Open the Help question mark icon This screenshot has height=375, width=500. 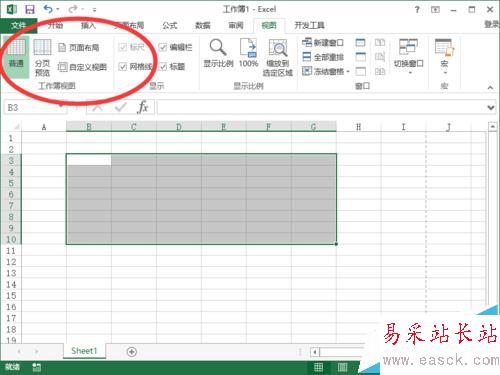click(417, 10)
